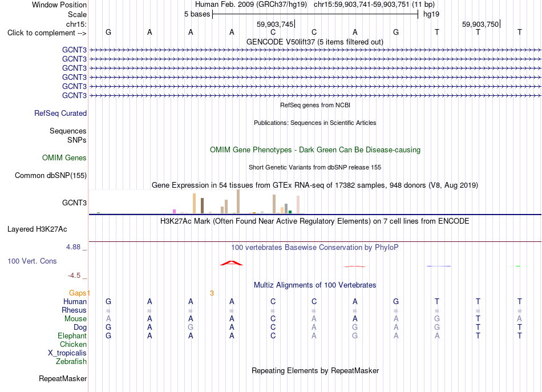The width and height of the screenshot is (542, 392).
Task: Click the C base in the Elephant row
Action: point(273,336)
